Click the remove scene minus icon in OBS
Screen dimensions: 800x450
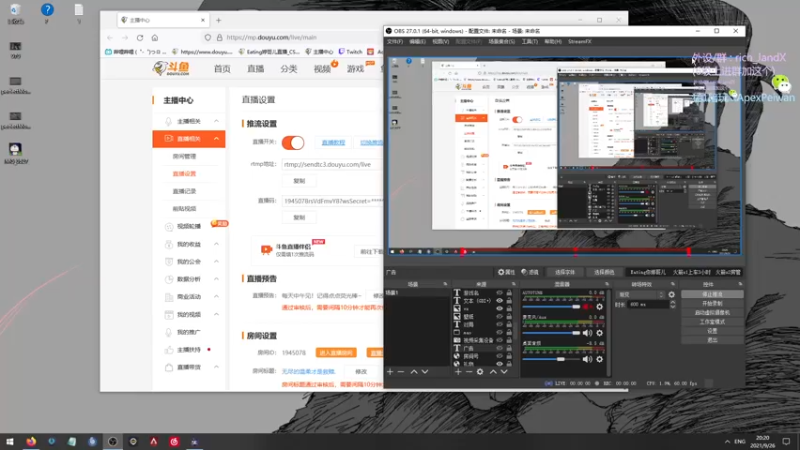(401, 372)
